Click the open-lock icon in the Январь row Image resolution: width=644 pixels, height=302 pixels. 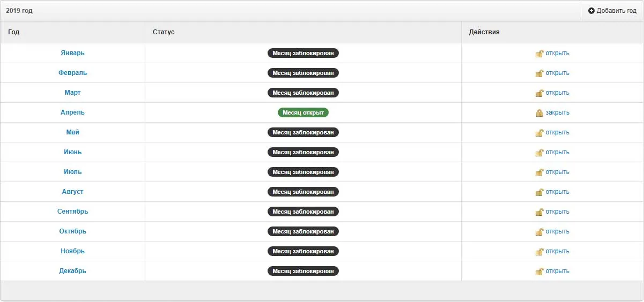coord(539,53)
